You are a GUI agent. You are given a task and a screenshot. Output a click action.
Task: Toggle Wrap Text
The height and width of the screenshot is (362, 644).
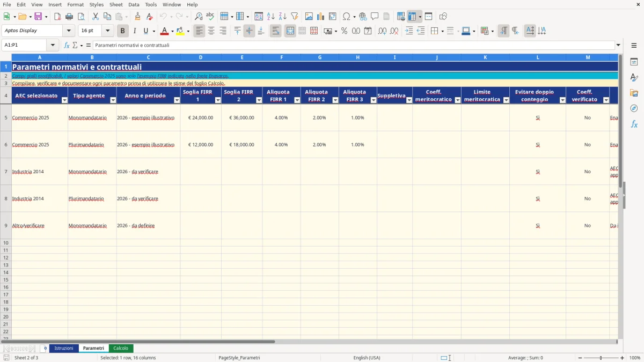[x=276, y=31]
